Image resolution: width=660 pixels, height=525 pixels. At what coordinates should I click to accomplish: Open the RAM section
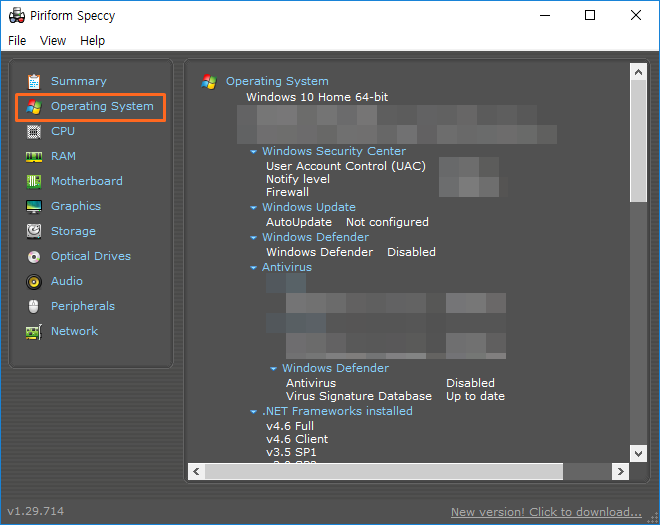(x=64, y=156)
